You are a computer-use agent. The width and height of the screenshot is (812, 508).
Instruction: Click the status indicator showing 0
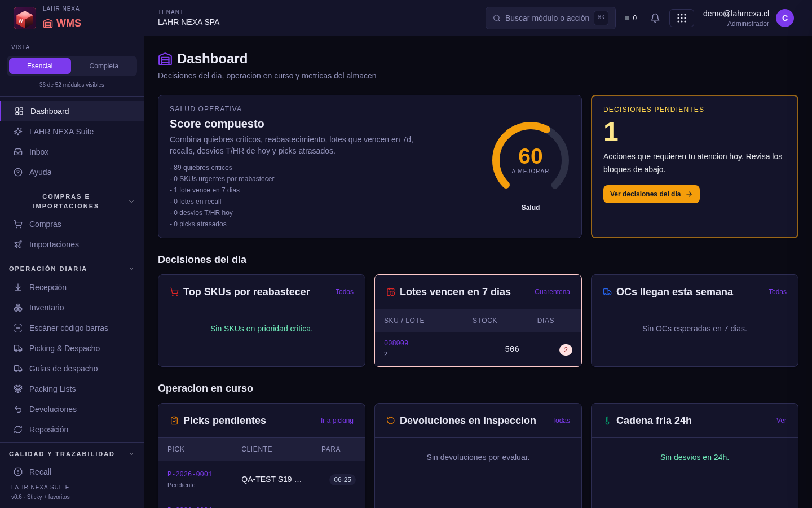click(x=631, y=18)
